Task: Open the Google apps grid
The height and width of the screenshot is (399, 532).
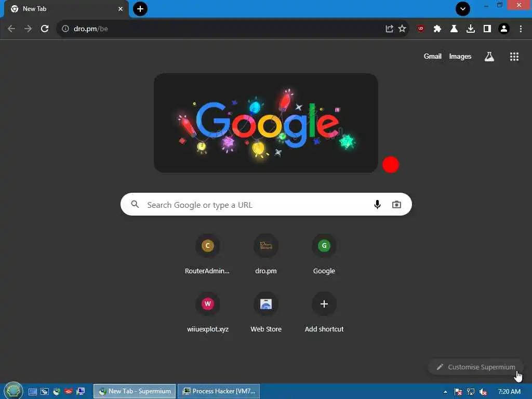Action: pyautogui.click(x=514, y=57)
